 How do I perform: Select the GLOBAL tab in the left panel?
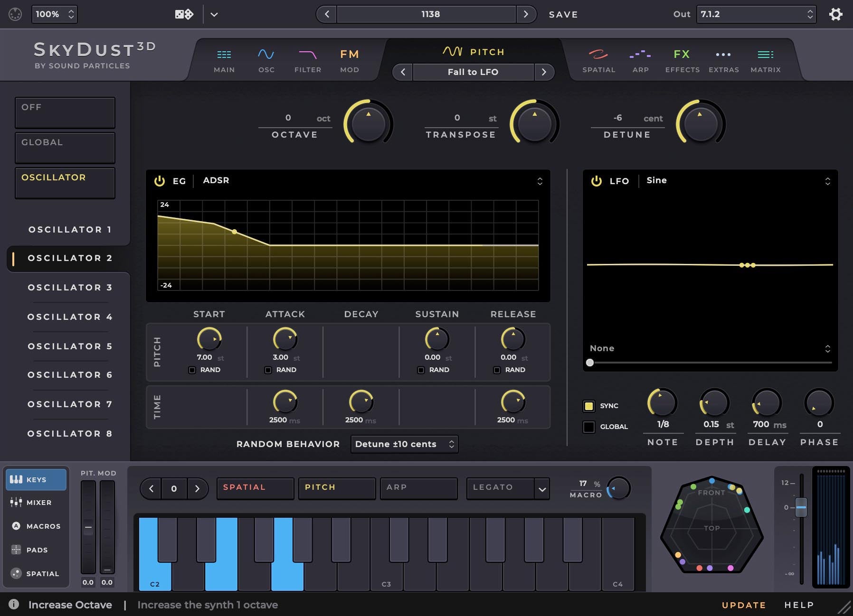click(x=65, y=142)
